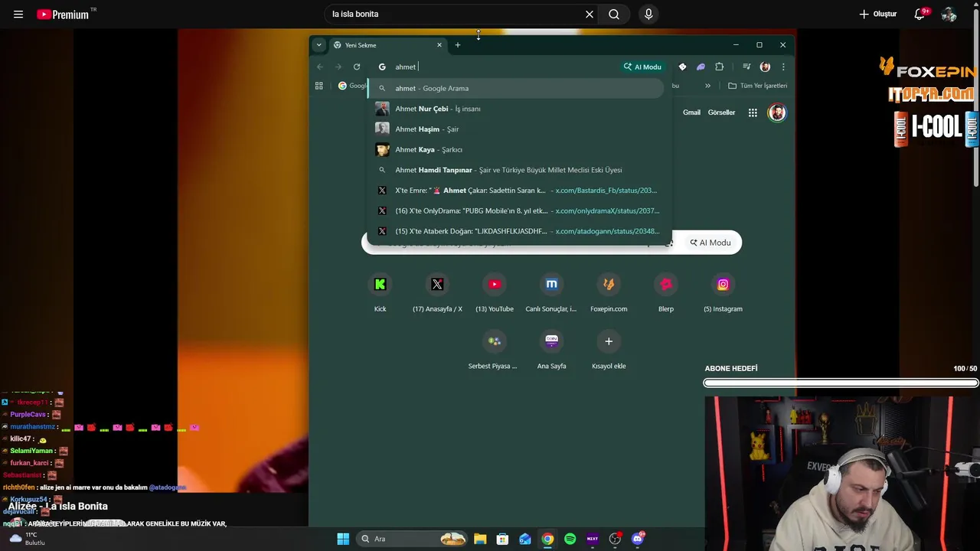Open the YouTube hamburger guide menu
The image size is (980, 551).
[x=18, y=14]
